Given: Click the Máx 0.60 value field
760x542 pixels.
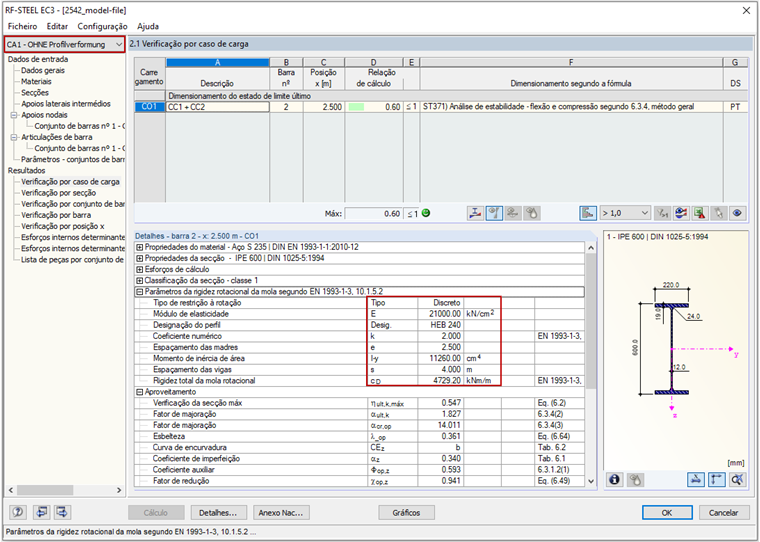Looking at the screenshot, I should pyautogui.click(x=373, y=214).
